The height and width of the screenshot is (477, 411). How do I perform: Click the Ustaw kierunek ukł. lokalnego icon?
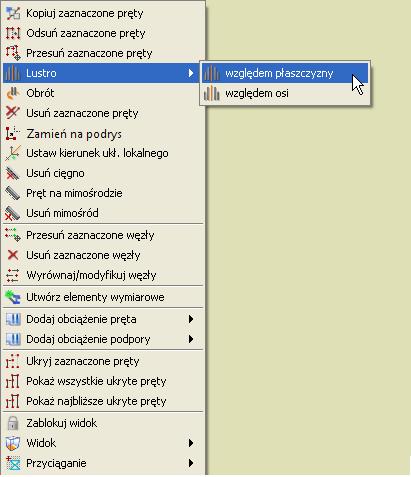tap(13, 153)
